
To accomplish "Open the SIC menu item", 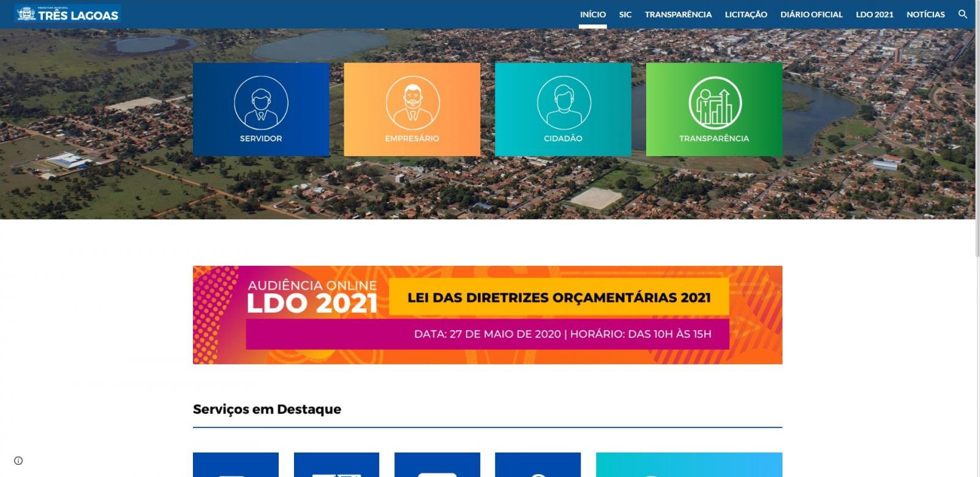I will coord(625,14).
